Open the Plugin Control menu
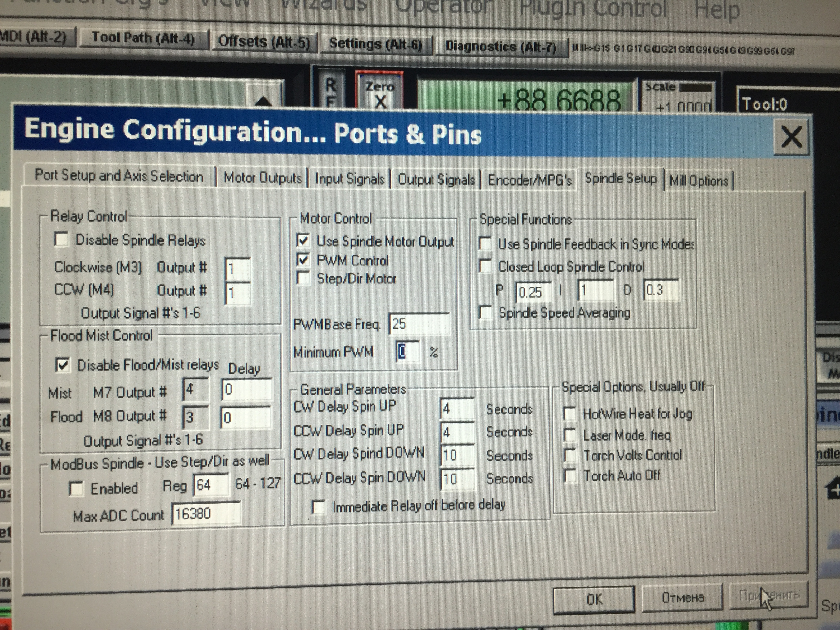This screenshot has width=840, height=630. (592, 8)
